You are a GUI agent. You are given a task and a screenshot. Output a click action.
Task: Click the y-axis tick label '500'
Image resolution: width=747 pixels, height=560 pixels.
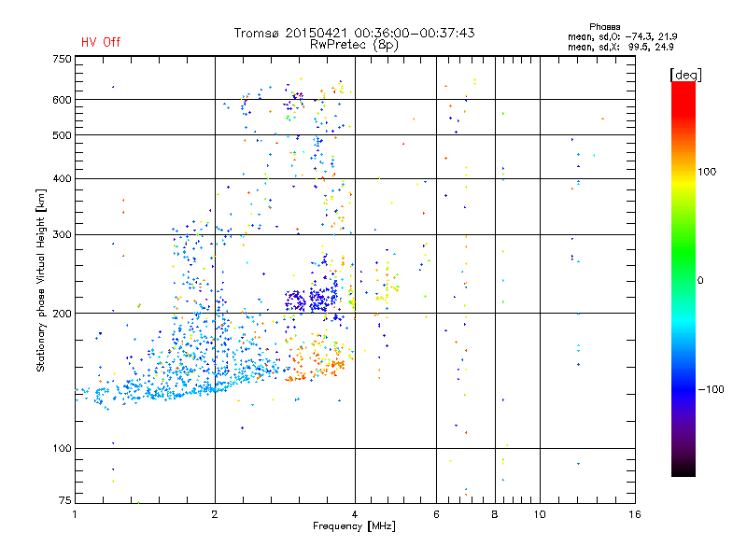tap(62, 135)
